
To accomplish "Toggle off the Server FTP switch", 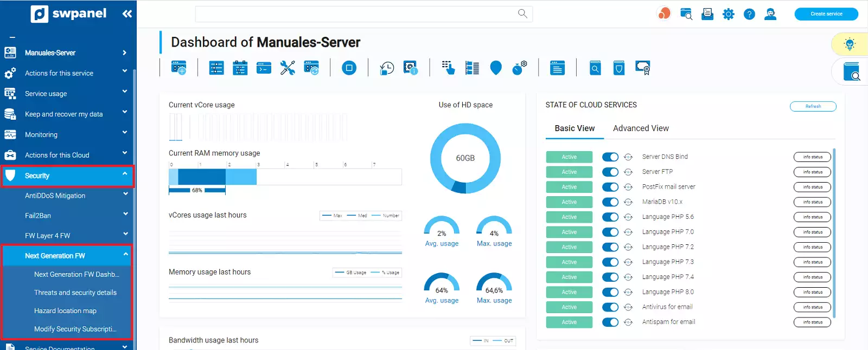I will pyautogui.click(x=610, y=172).
